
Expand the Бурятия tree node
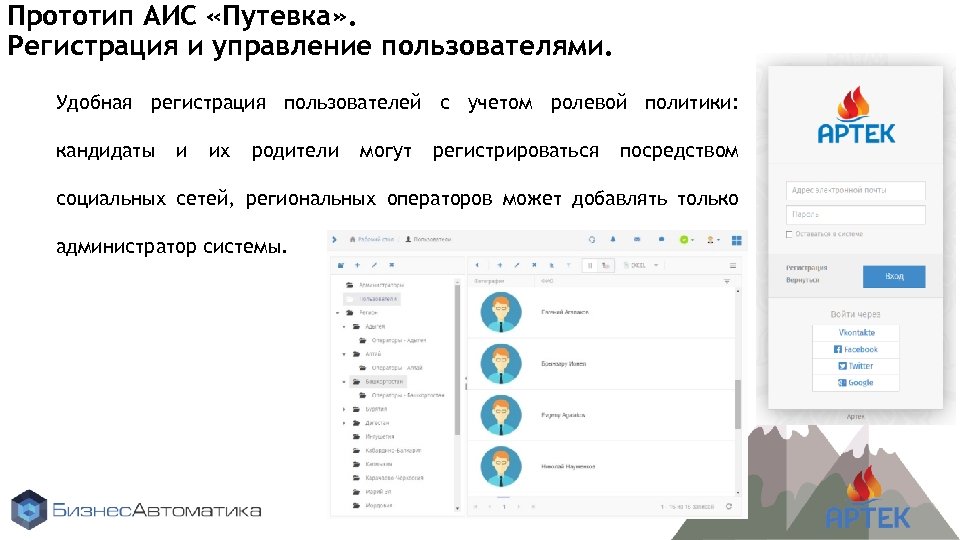pyautogui.click(x=344, y=409)
